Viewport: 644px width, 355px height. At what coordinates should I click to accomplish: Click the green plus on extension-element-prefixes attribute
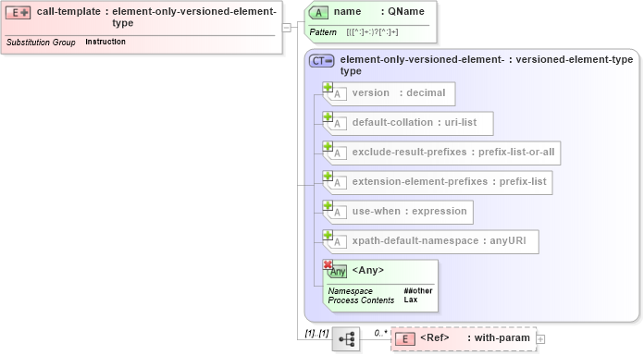click(x=328, y=176)
